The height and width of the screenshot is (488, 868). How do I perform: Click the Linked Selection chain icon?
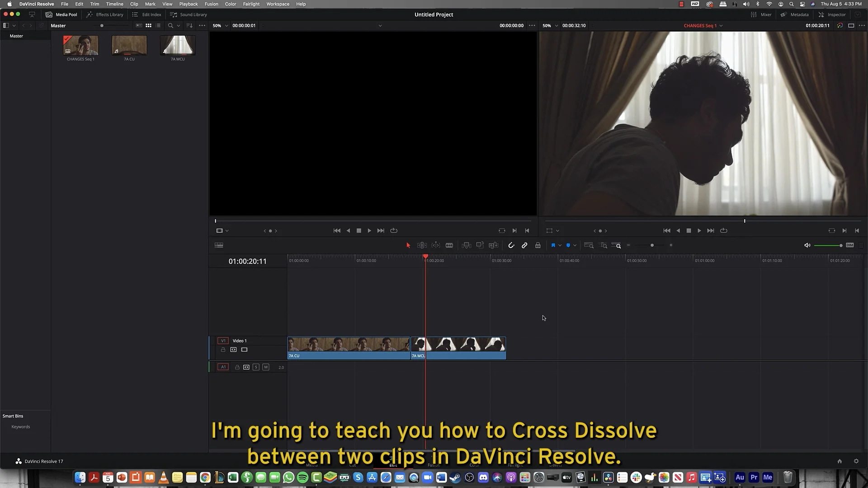pos(524,245)
